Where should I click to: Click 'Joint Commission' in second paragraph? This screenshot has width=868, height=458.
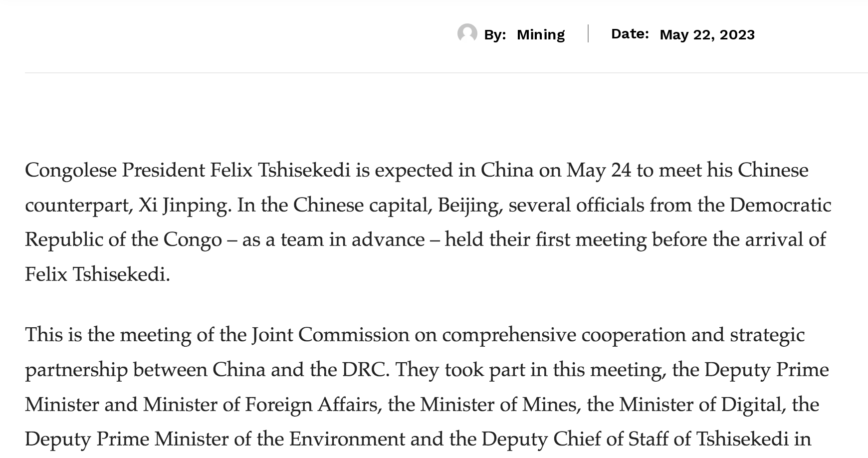coord(330,335)
